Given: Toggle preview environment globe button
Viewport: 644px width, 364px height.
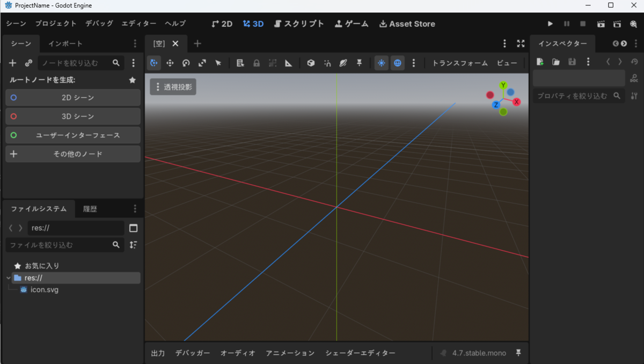Looking at the screenshot, I should click(x=398, y=63).
